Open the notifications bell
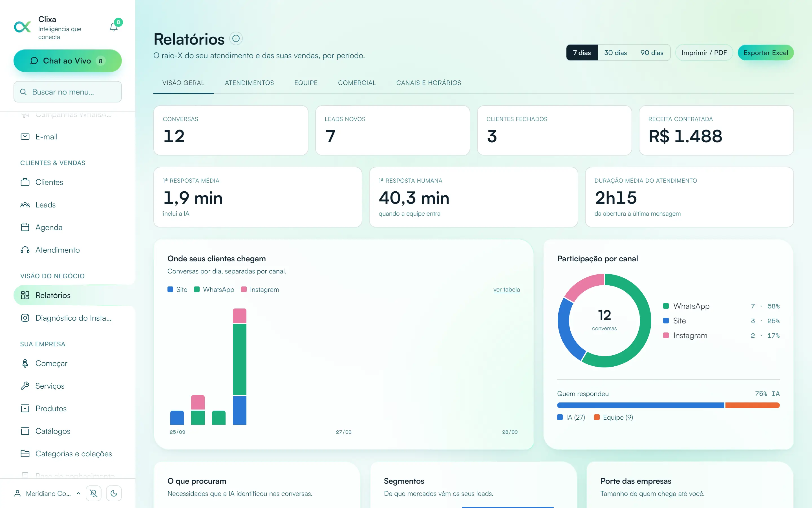The image size is (812, 508). (x=114, y=27)
